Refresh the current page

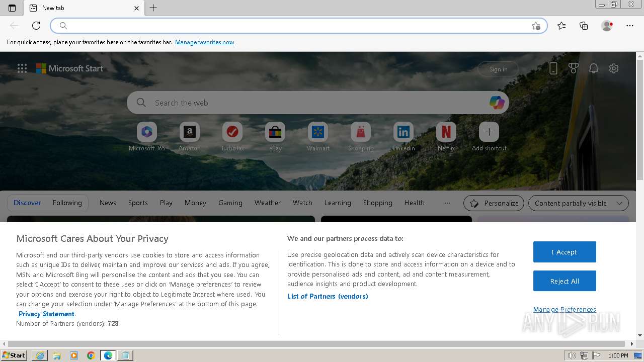click(x=36, y=26)
